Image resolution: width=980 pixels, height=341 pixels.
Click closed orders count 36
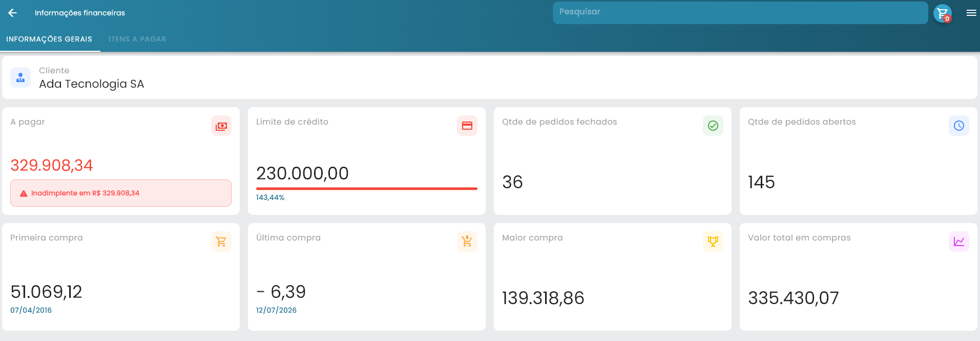coord(512,182)
